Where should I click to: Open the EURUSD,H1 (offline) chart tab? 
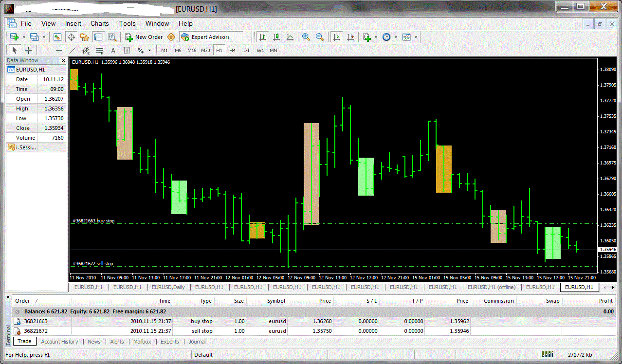click(491, 287)
